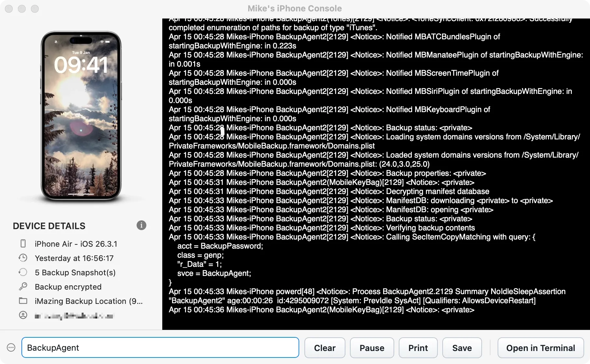Click the backup snapshots circular icon
This screenshot has height=364, width=590.
(x=23, y=272)
